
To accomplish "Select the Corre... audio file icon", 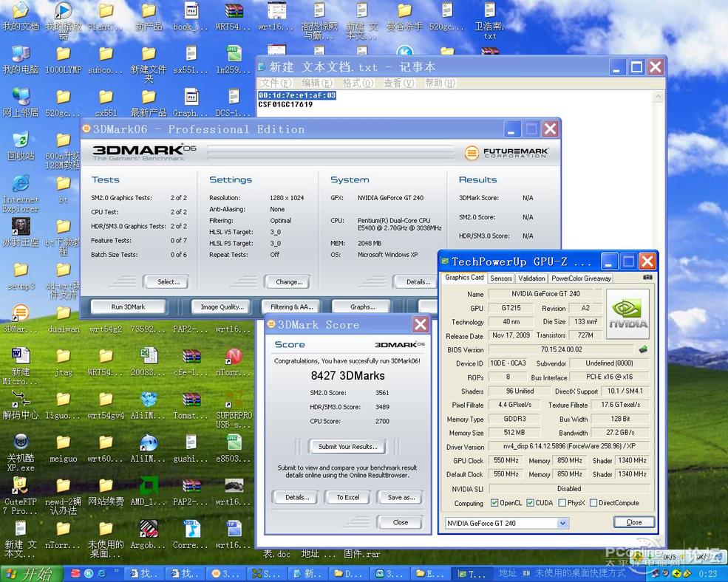I will (x=191, y=535).
